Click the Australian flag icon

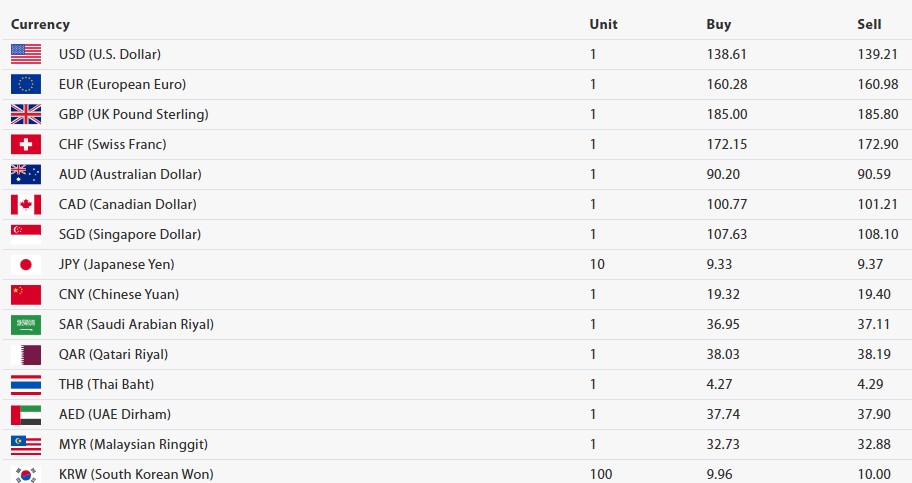[x=26, y=174]
